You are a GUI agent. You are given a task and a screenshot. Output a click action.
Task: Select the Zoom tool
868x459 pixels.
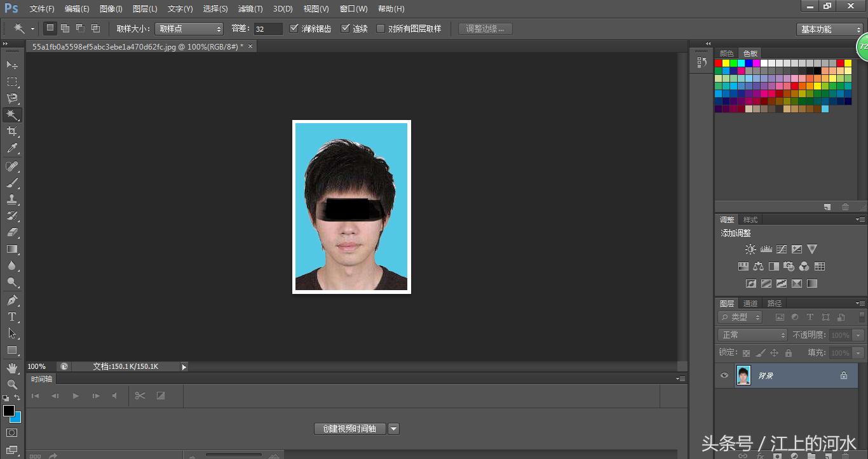(13, 382)
